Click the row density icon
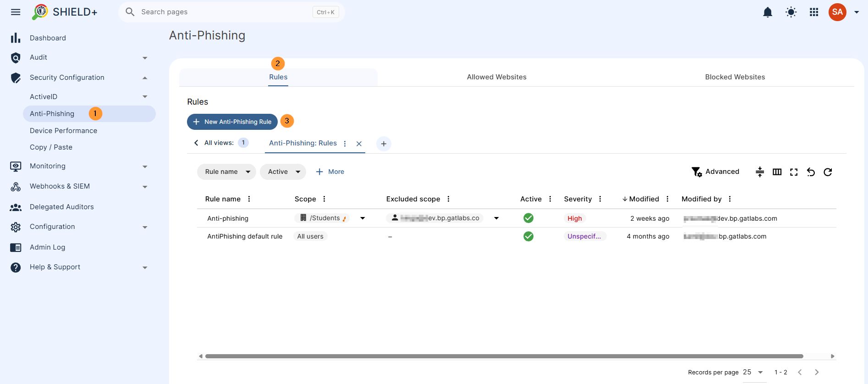Image resolution: width=868 pixels, height=384 pixels. tap(760, 172)
